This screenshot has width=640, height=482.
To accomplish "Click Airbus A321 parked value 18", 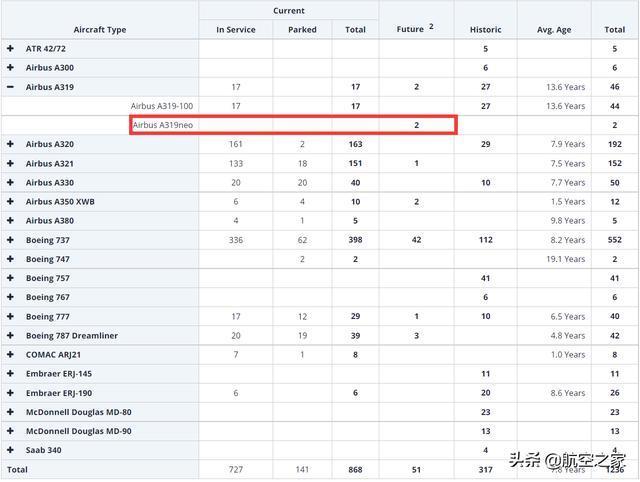I will click(302, 163).
